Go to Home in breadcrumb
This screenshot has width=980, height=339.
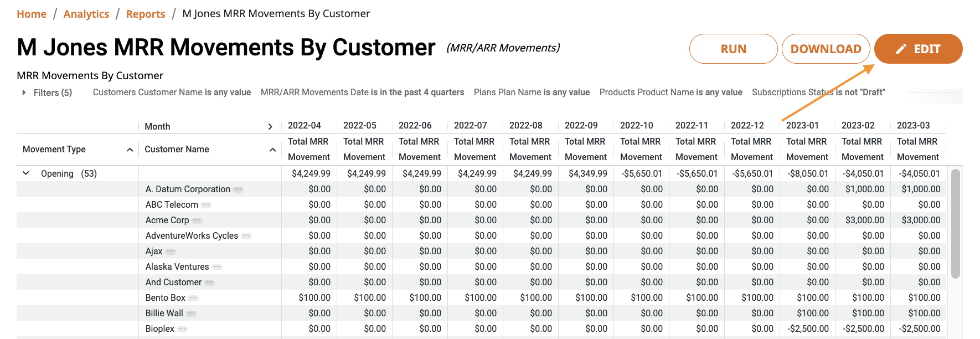click(x=32, y=14)
